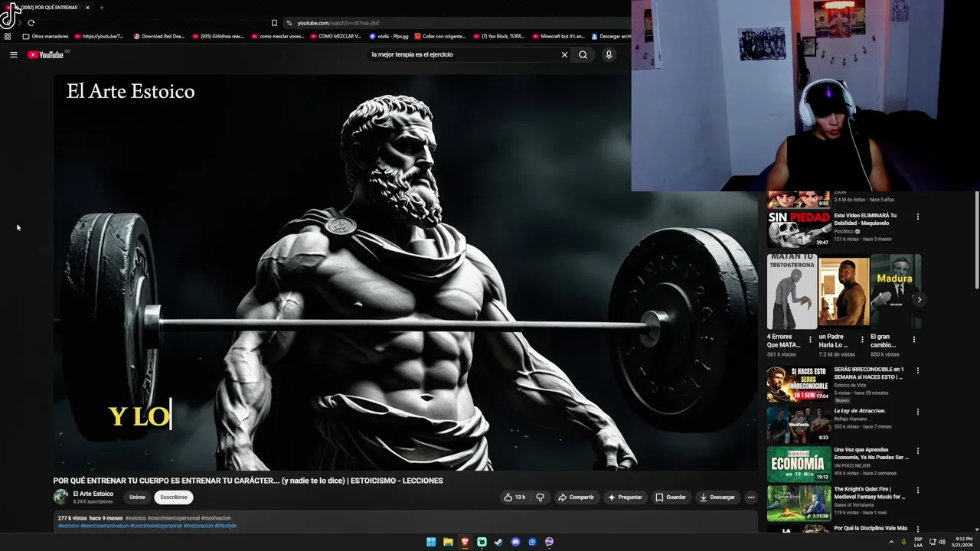
Task: Download video with Descargar button
Action: [717, 497]
